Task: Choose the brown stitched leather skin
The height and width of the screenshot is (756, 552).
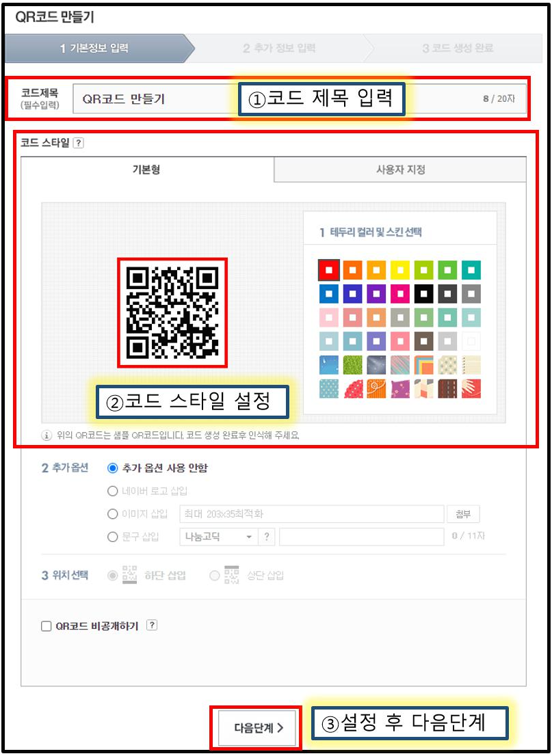Action: (447, 389)
